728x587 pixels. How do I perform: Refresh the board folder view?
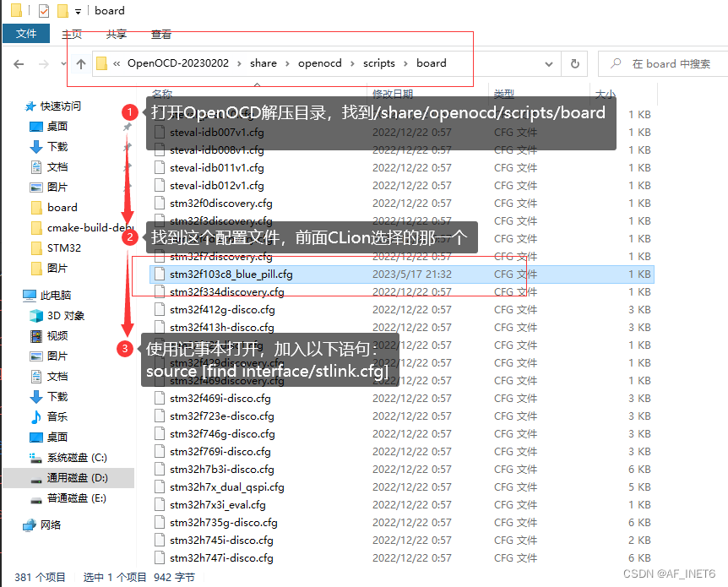pyautogui.click(x=575, y=63)
